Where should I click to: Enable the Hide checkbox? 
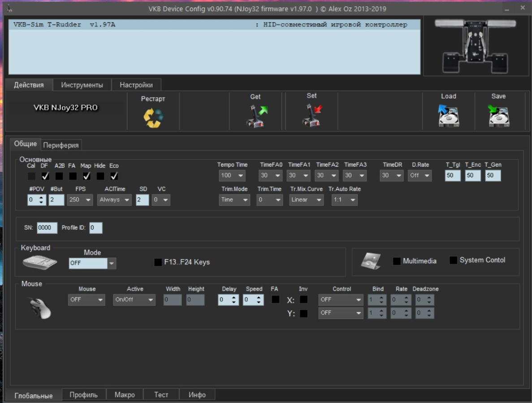100,176
